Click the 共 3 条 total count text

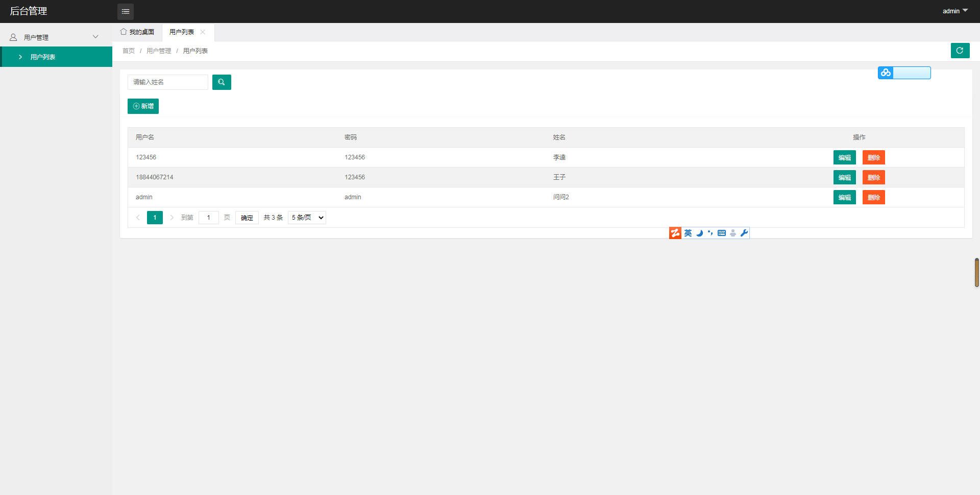(x=273, y=218)
